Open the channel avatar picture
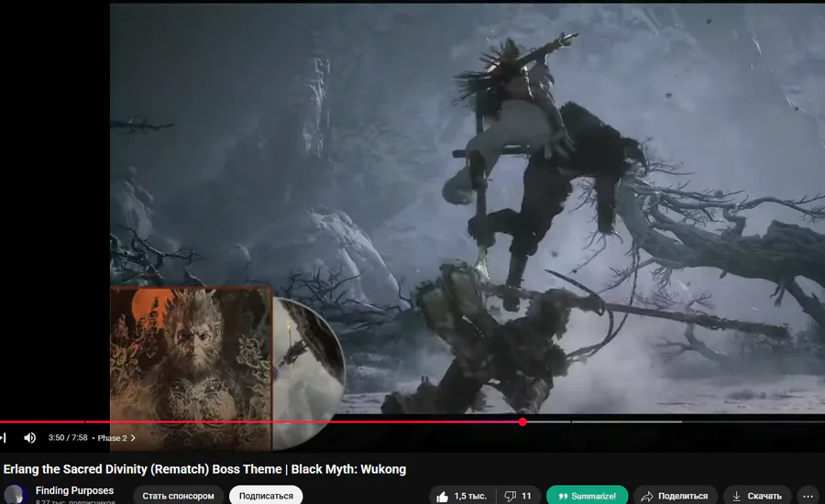 point(16,495)
